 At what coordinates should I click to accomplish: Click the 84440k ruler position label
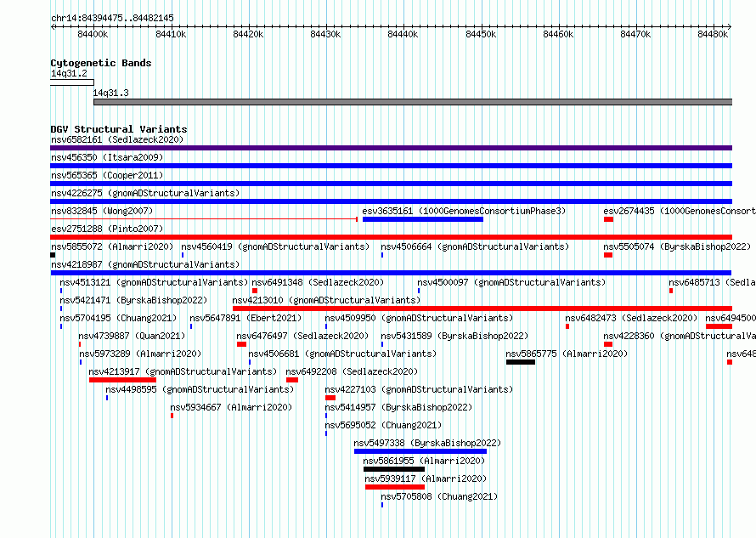pyautogui.click(x=403, y=35)
